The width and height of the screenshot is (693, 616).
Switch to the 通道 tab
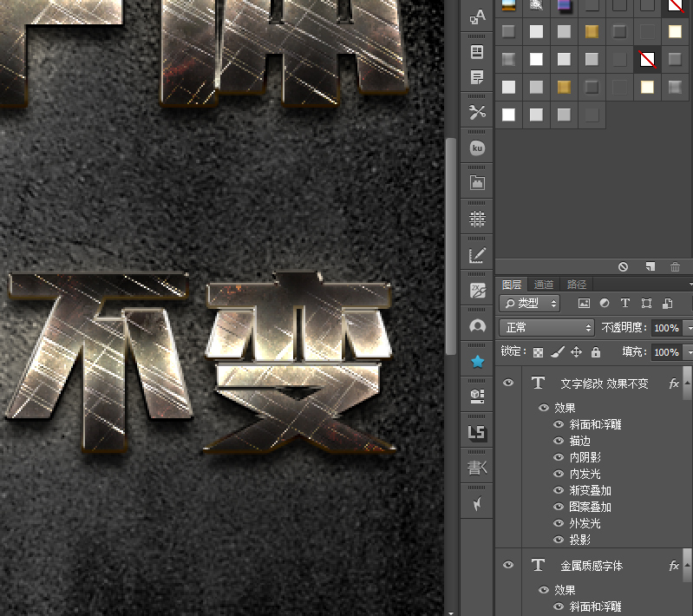click(x=544, y=285)
